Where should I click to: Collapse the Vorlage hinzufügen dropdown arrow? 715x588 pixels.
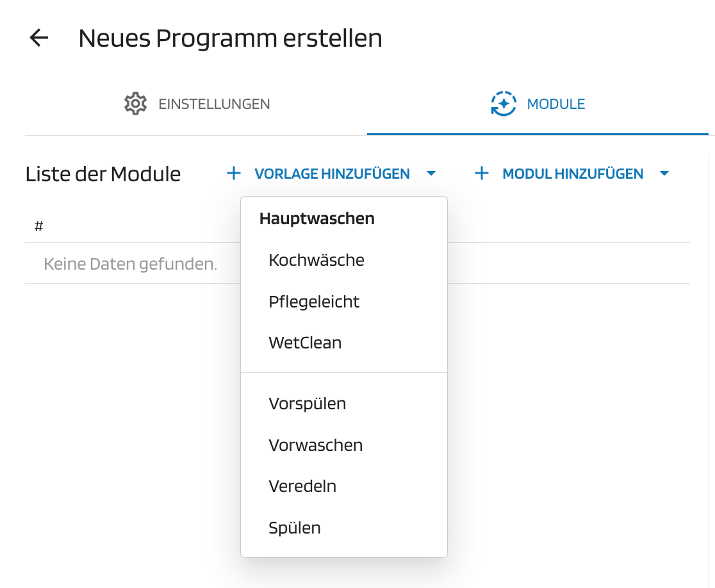coord(431,174)
